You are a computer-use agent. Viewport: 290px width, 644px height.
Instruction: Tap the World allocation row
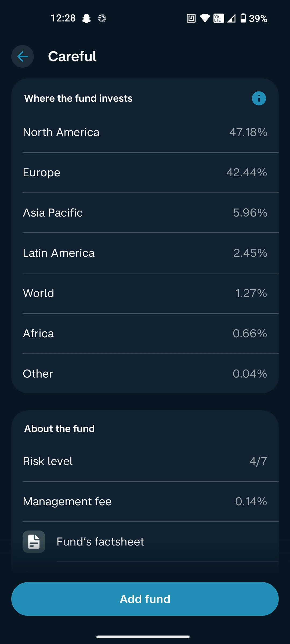(145, 293)
